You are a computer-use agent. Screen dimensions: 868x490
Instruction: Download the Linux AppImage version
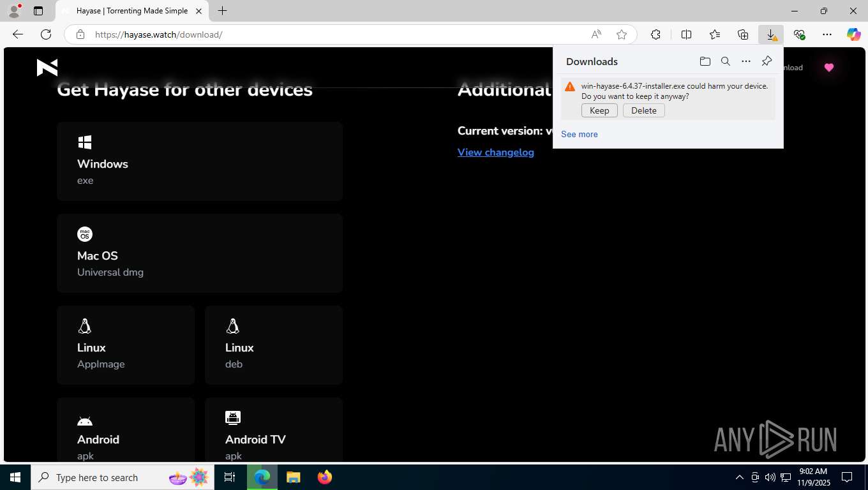(x=126, y=345)
